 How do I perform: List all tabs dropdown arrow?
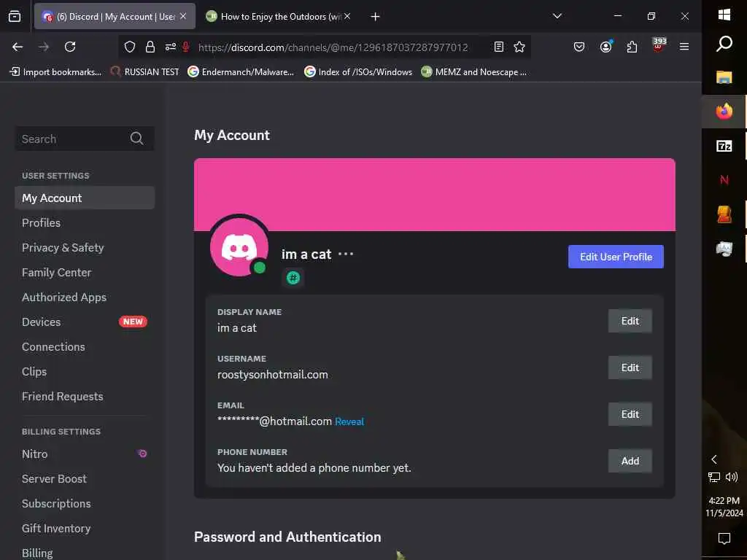click(x=557, y=16)
